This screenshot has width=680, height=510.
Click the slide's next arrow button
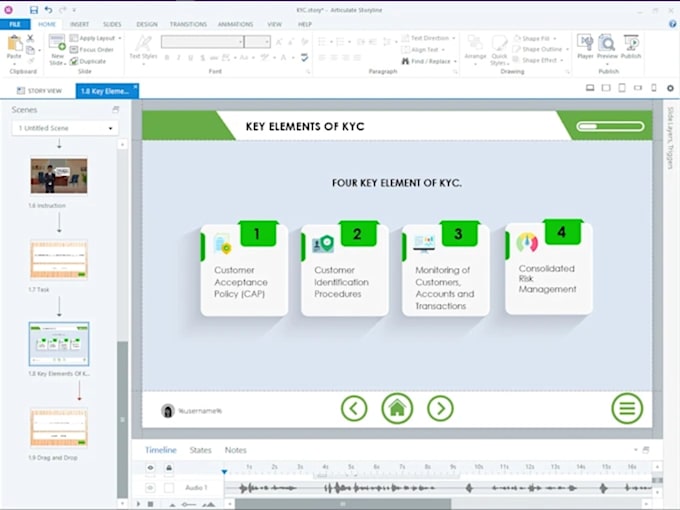point(440,409)
